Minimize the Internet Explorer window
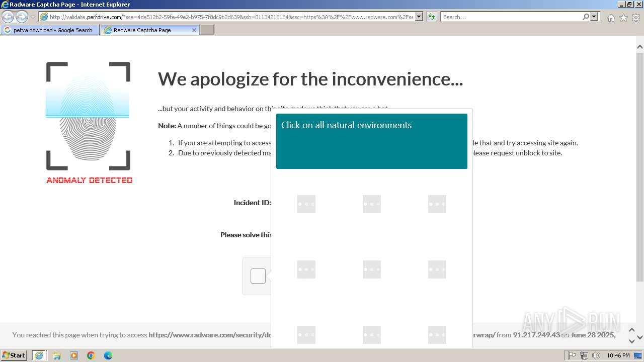 [x=621, y=5]
